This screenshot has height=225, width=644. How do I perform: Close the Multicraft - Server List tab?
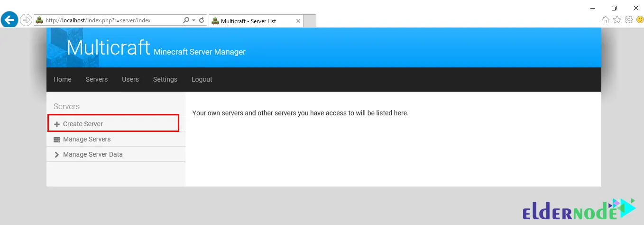(x=298, y=21)
